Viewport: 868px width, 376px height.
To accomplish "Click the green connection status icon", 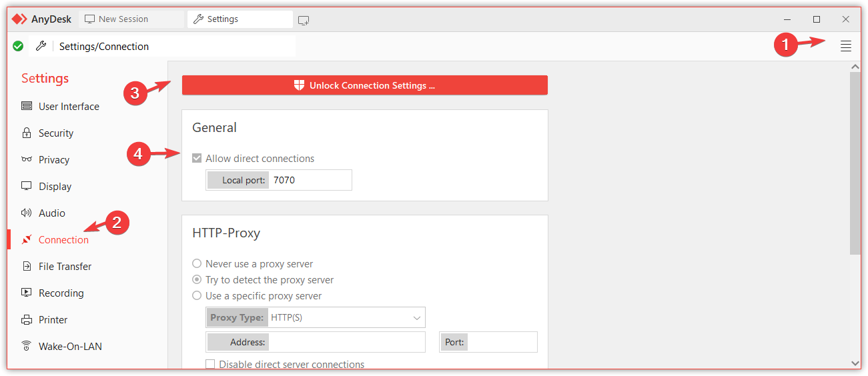I will [x=19, y=46].
